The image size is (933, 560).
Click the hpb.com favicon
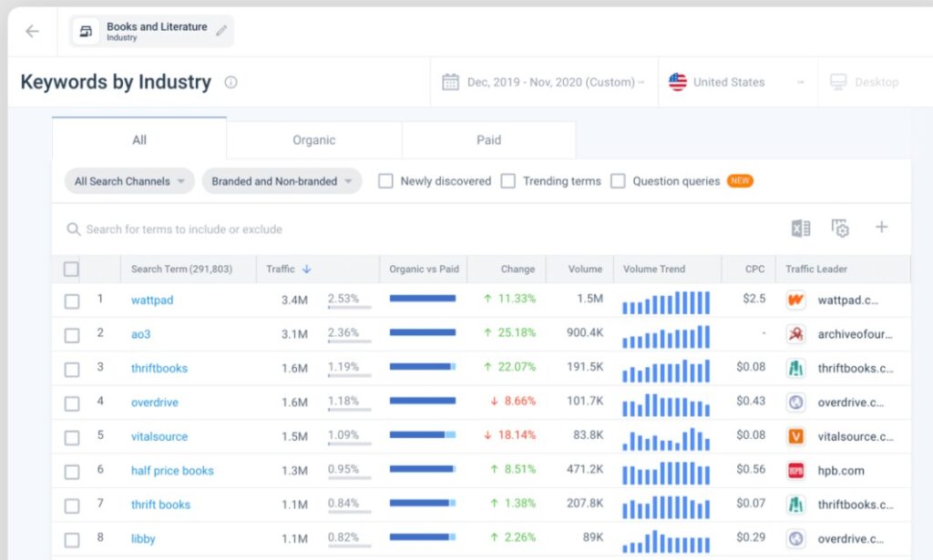pyautogui.click(x=795, y=470)
